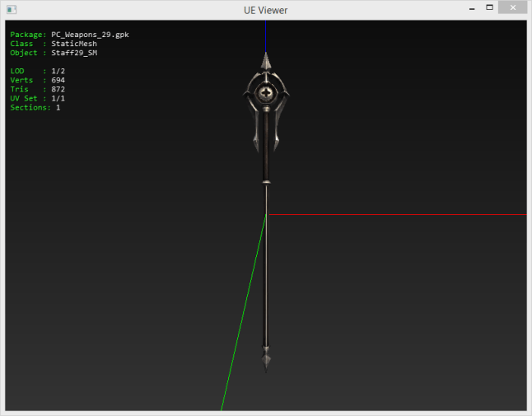Maximize the UE Viewer window
Viewport: 532px width, 416px height.
click(x=489, y=8)
